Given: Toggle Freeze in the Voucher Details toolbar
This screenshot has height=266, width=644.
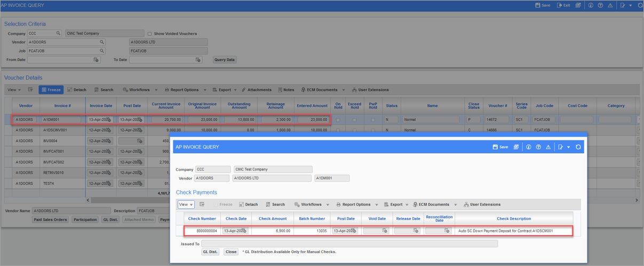Looking at the screenshot, I should pyautogui.click(x=51, y=90).
